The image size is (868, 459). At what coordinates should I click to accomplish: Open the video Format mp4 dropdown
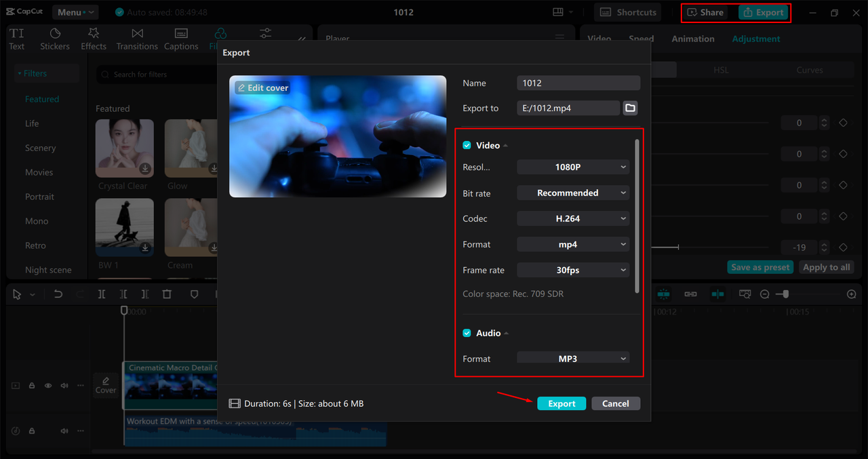pos(573,244)
